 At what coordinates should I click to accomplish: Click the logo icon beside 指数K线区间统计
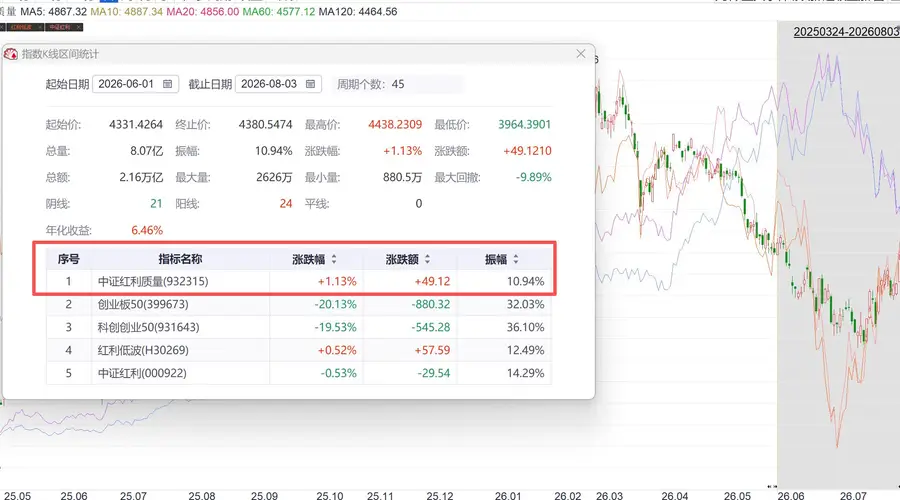tap(10, 54)
